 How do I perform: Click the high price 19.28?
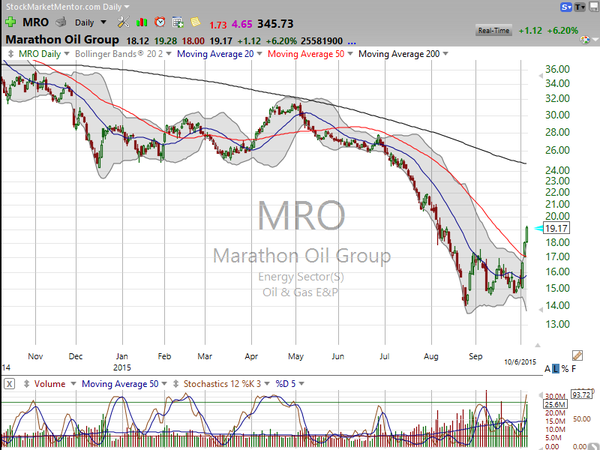[x=165, y=41]
